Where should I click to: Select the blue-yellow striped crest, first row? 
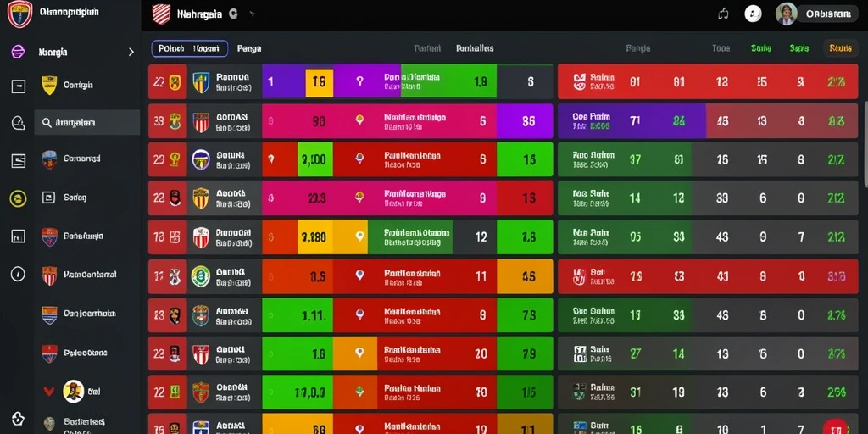[201, 82]
